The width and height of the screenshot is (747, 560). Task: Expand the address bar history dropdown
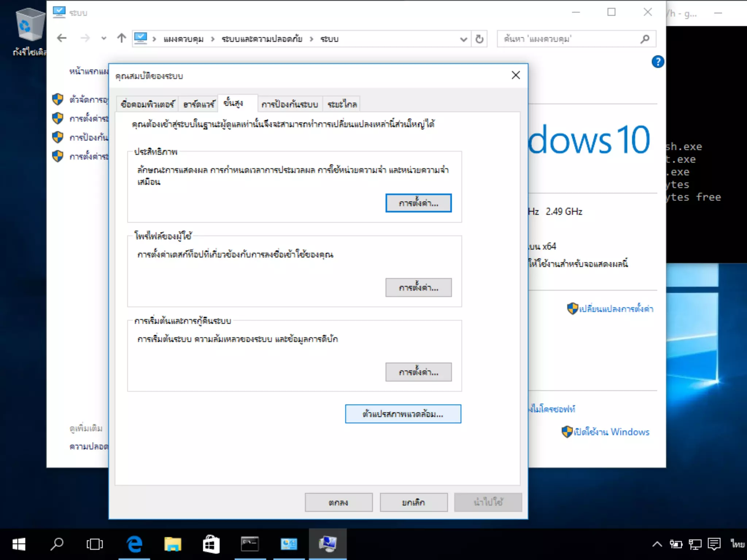click(x=463, y=39)
